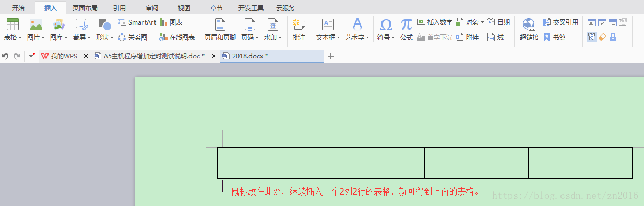
Task: Add a 书签 bookmark
Action: [554, 37]
